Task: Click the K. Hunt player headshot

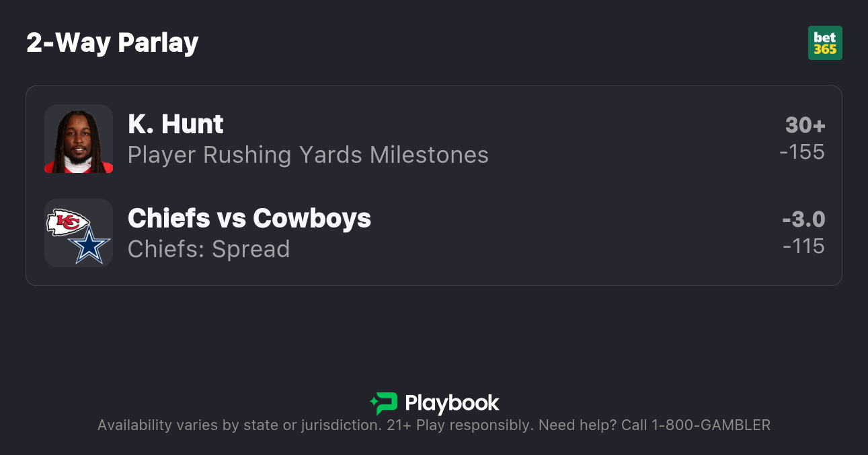Action: click(x=79, y=139)
